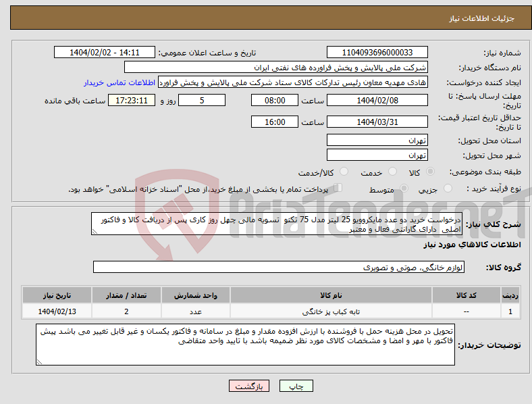Screen dimensions: 532x404
Task: Click the delivery province field تهران
Action: [x=377, y=140]
